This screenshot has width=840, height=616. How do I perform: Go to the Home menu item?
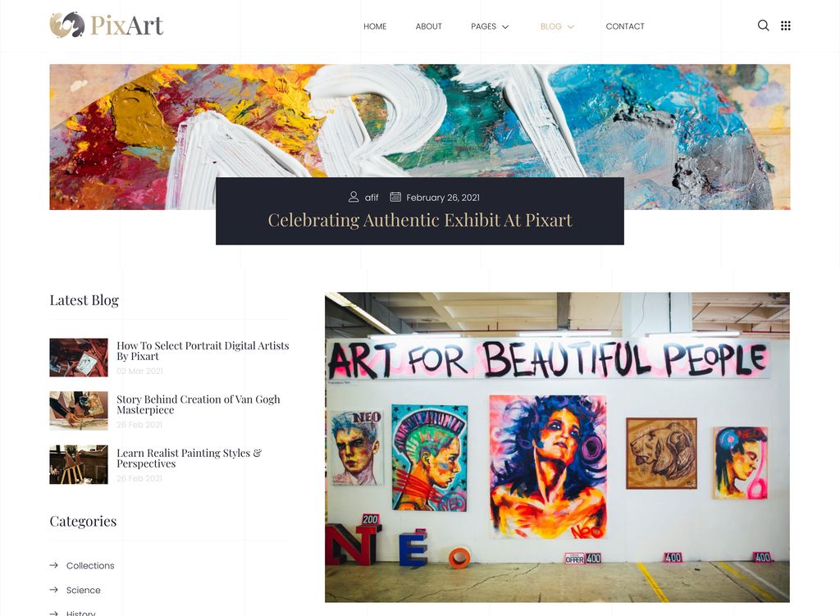375,26
